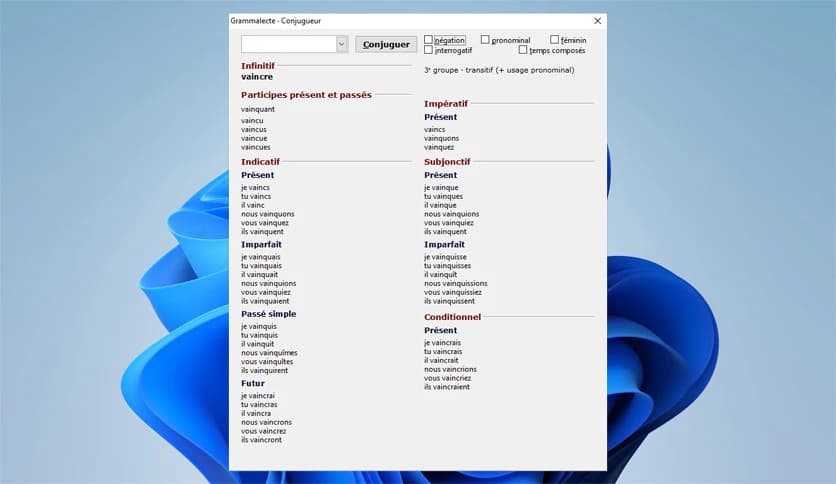Click imperative form 'vainquons'
The width and height of the screenshot is (836, 484).
(441, 138)
